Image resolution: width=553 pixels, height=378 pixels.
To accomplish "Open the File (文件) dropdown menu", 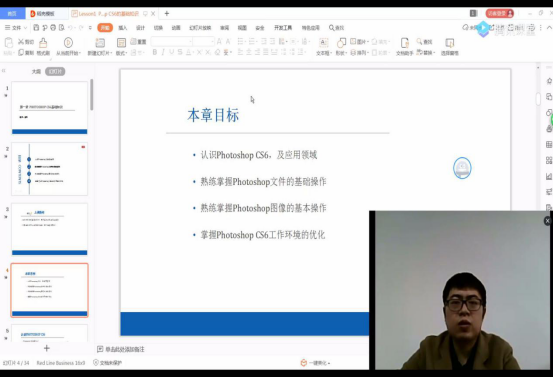I will tap(16, 28).
